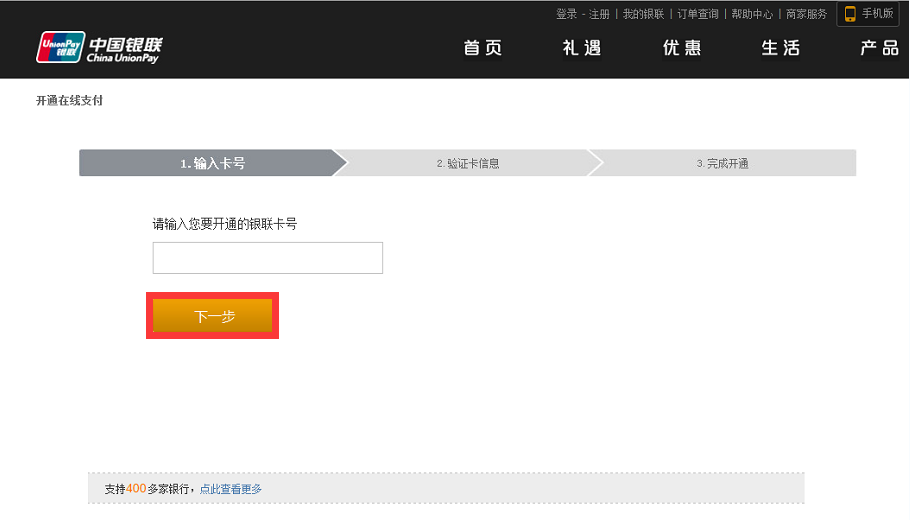This screenshot has width=910, height=520.
Task: Click the China UnionPay logo
Action: pyautogui.click(x=99, y=48)
